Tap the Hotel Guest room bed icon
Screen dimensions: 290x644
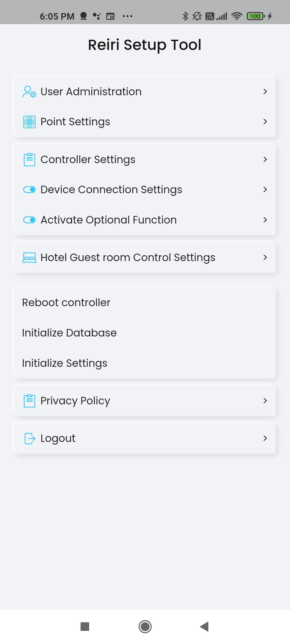point(29,258)
